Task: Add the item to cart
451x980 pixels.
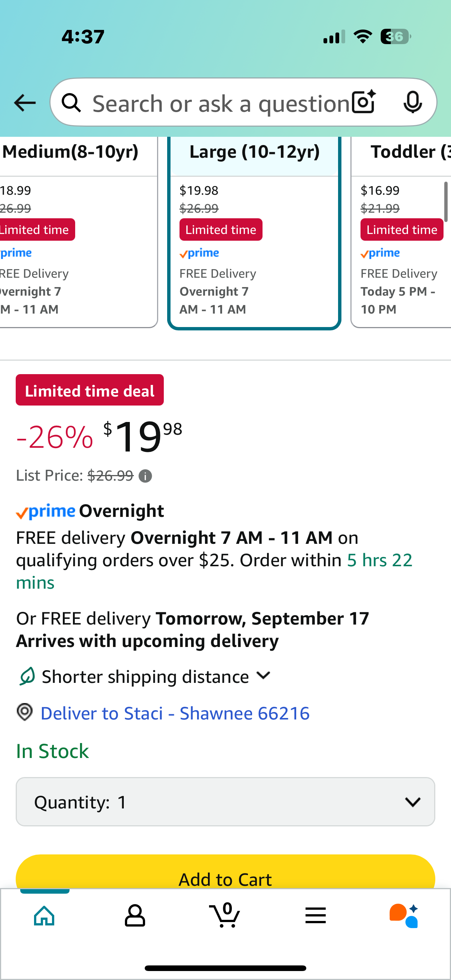Action: (225, 872)
